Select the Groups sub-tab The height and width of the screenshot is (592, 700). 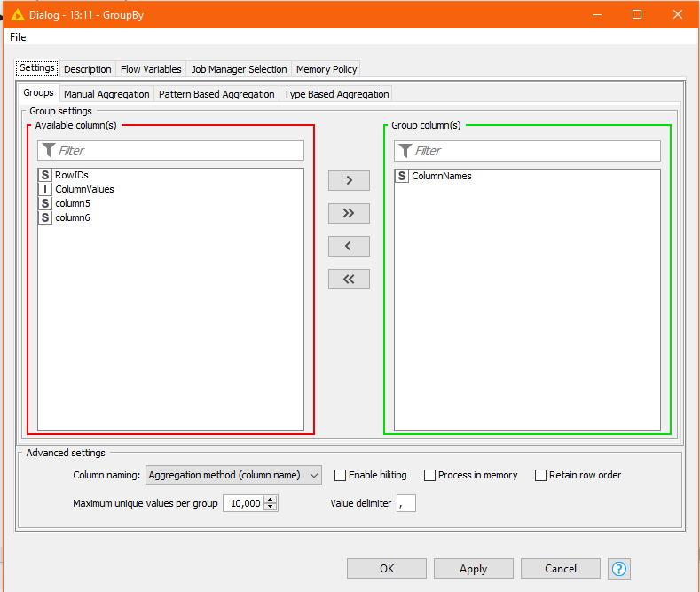pyautogui.click(x=38, y=93)
